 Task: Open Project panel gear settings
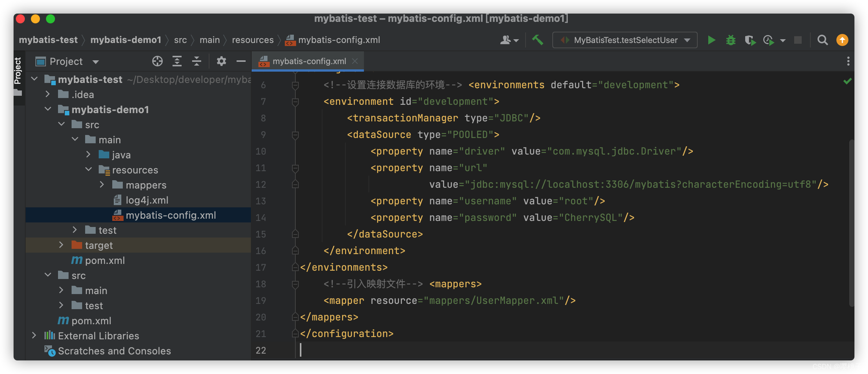click(x=222, y=61)
